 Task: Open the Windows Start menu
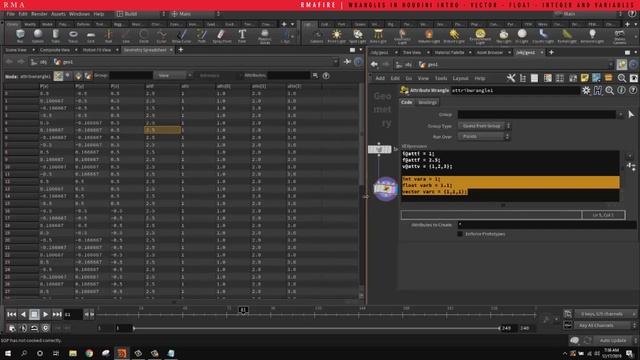pos(8,353)
